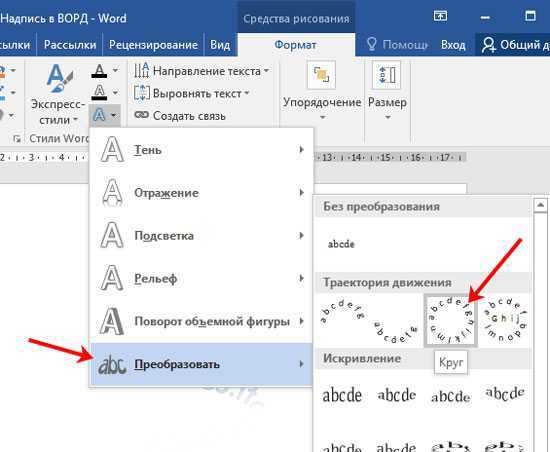Click the Общий доступ share button

pyautogui.click(x=513, y=45)
